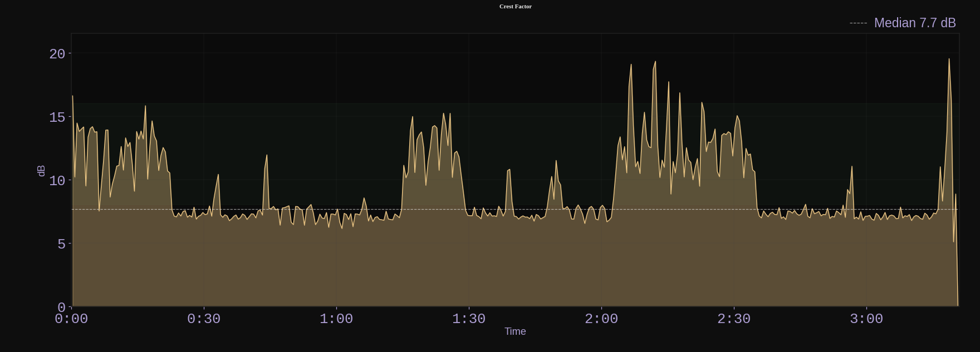Click the "3:00" time tick label
980x352 pixels.
tap(866, 319)
